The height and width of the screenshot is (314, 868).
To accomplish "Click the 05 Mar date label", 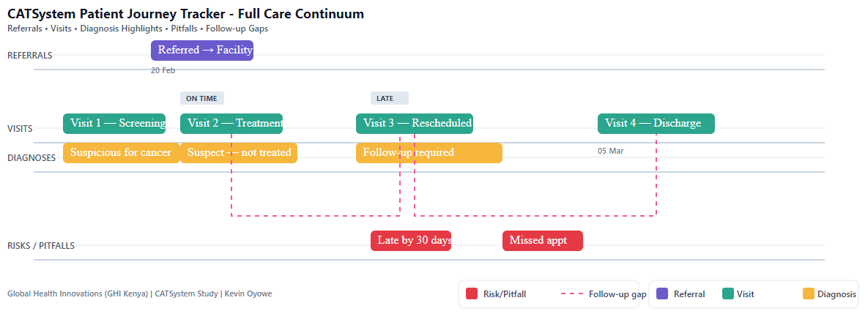I will tap(611, 151).
